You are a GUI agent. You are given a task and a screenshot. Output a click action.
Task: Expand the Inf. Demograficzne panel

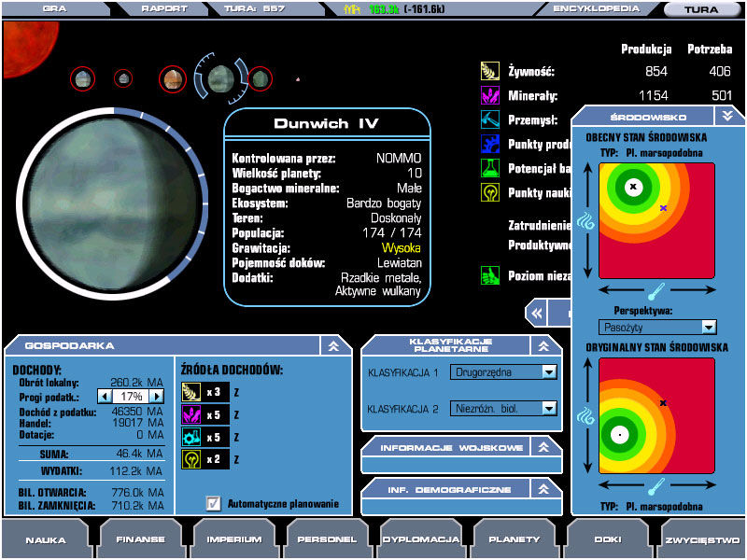tap(543, 489)
